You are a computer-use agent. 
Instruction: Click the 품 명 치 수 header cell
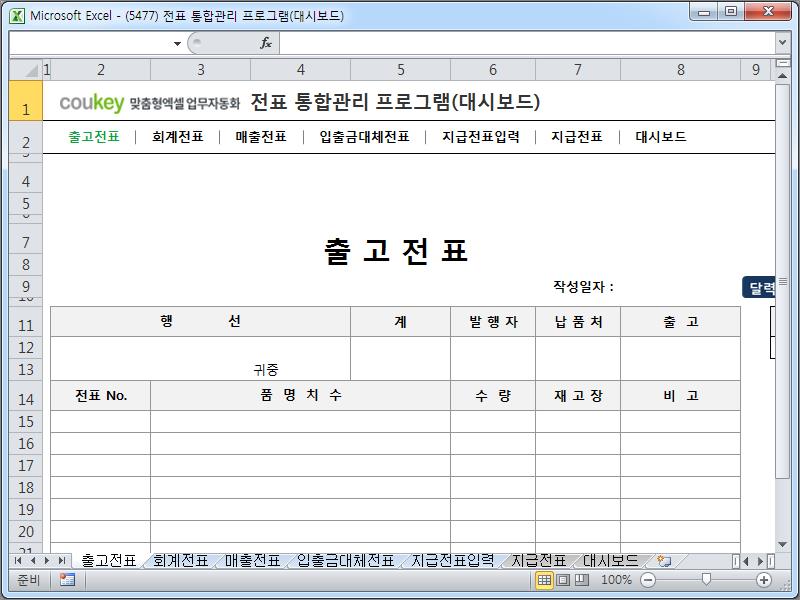(301, 395)
